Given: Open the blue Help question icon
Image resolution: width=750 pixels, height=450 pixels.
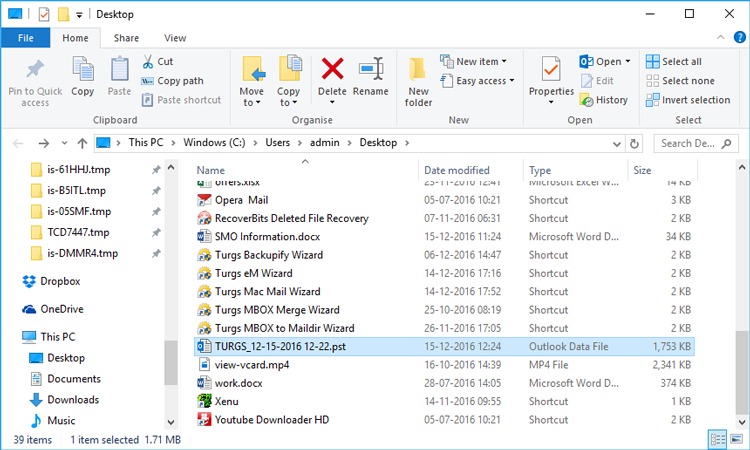Looking at the screenshot, I should tap(739, 37).
